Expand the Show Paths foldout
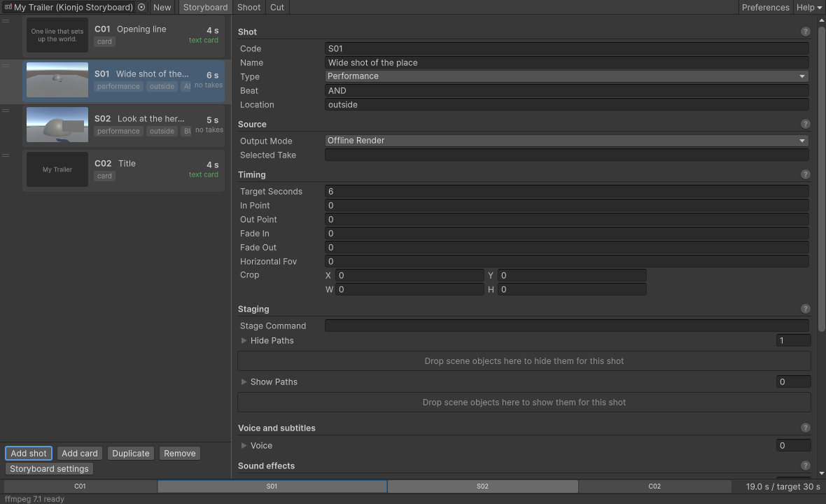 [244, 381]
